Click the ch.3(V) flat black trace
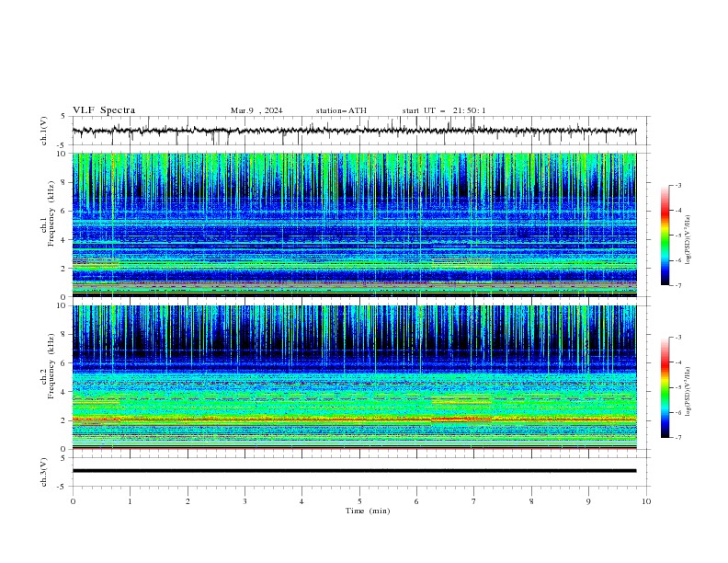The image size is (728, 563). 354,471
